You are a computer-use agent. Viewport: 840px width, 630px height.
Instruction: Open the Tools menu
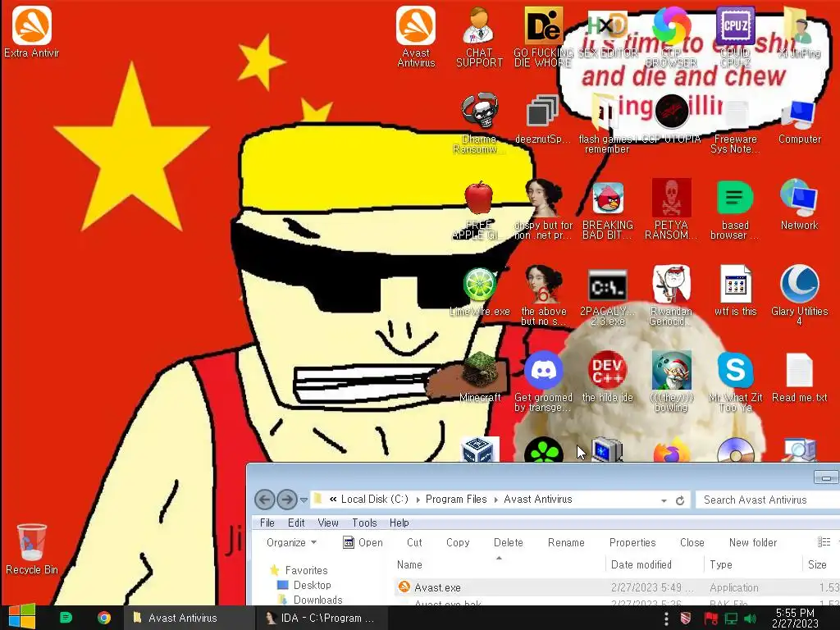coord(364,523)
